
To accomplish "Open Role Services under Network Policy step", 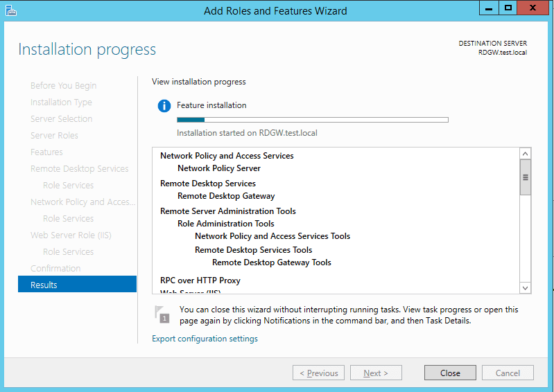I will click(x=68, y=218).
